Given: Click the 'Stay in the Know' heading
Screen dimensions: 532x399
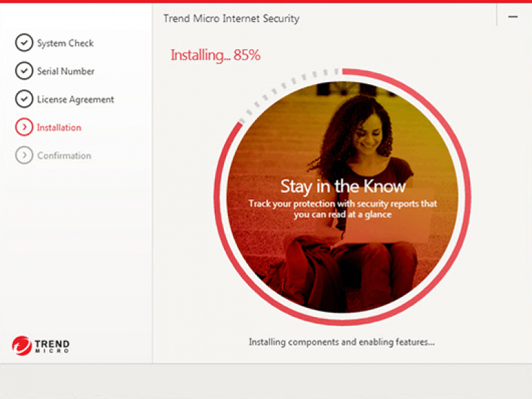Looking at the screenshot, I should [343, 186].
